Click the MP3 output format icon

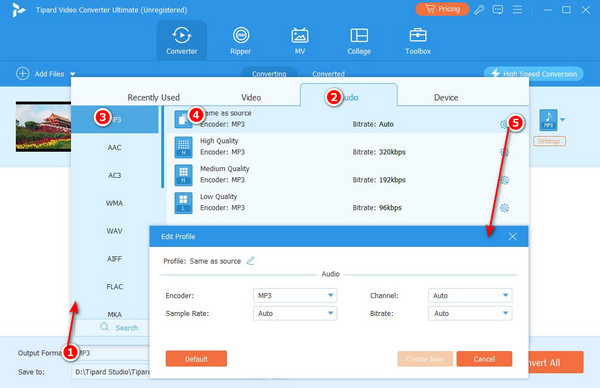[x=548, y=120]
